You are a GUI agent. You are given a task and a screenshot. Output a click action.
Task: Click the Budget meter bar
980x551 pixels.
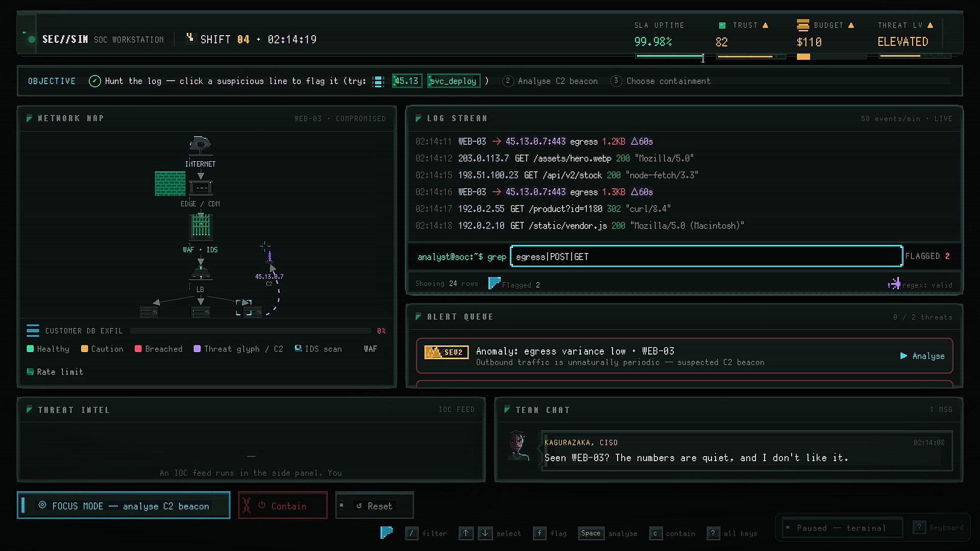(x=831, y=57)
